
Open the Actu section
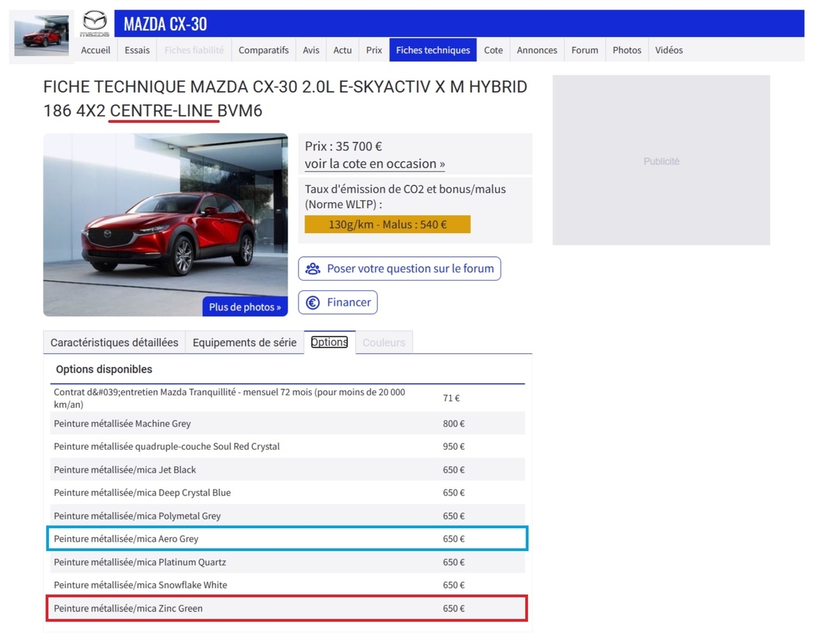[343, 50]
